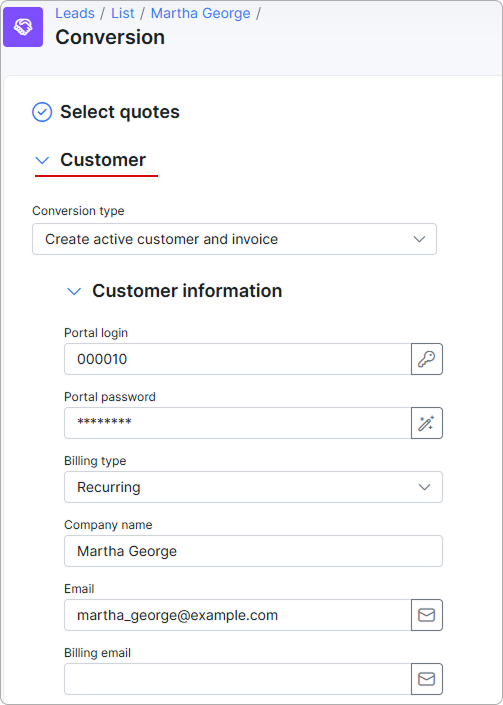The image size is (503, 705).
Task: Collapse the Customer section chevron
Action: click(42, 160)
